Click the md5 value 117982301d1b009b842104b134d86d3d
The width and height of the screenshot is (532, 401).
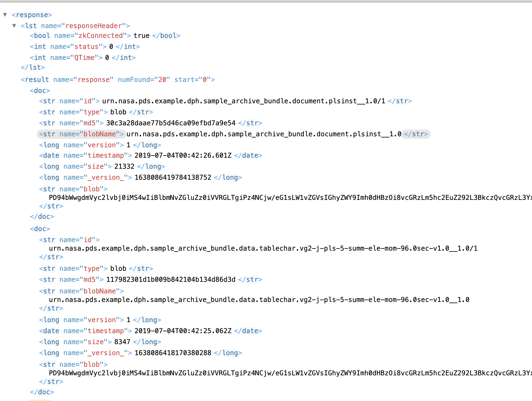[170, 279]
